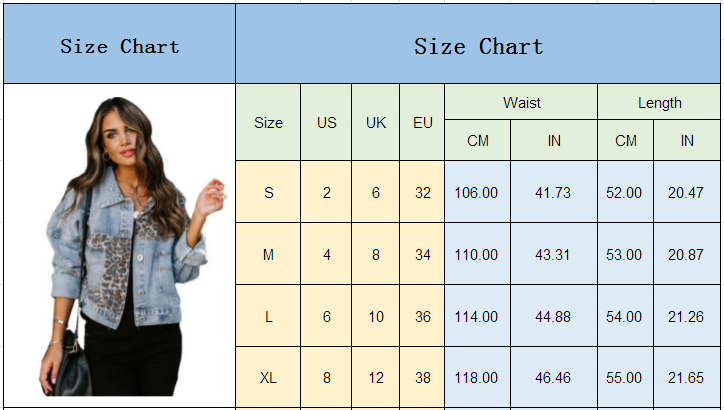Select the Size column header cell

pyautogui.click(x=268, y=122)
